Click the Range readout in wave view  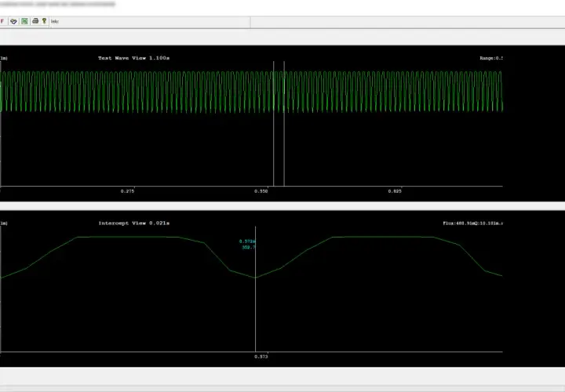tap(491, 58)
